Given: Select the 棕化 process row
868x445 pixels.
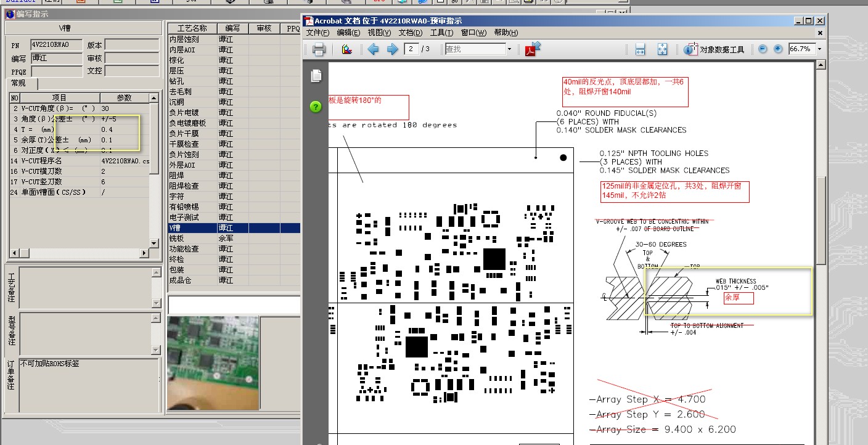Looking at the screenshot, I should click(x=234, y=60).
